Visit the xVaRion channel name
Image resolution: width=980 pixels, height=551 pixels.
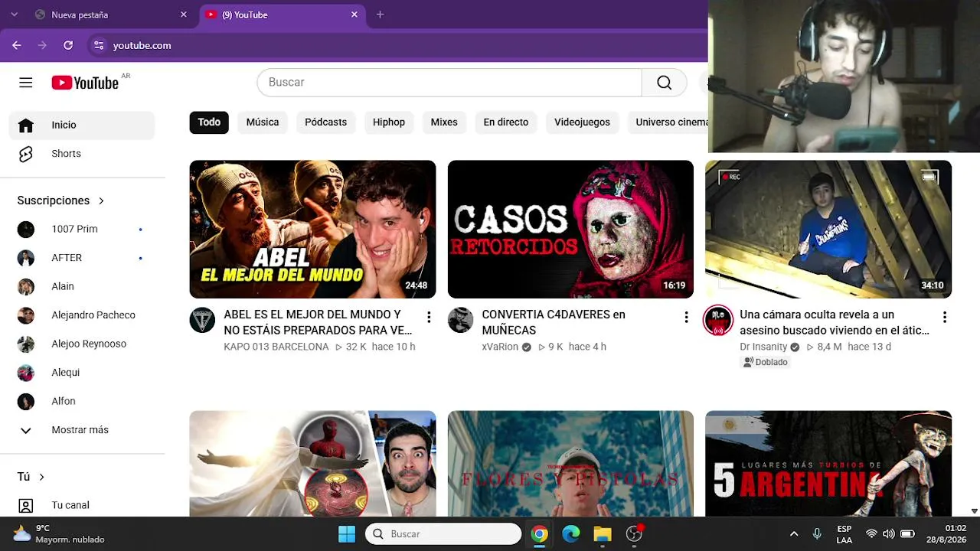click(500, 347)
